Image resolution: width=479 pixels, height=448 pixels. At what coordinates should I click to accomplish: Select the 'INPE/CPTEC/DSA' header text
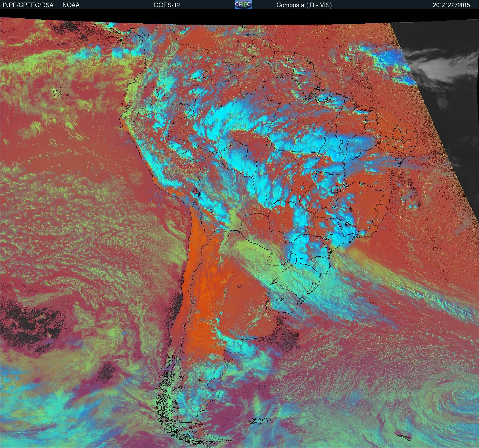(x=28, y=5)
